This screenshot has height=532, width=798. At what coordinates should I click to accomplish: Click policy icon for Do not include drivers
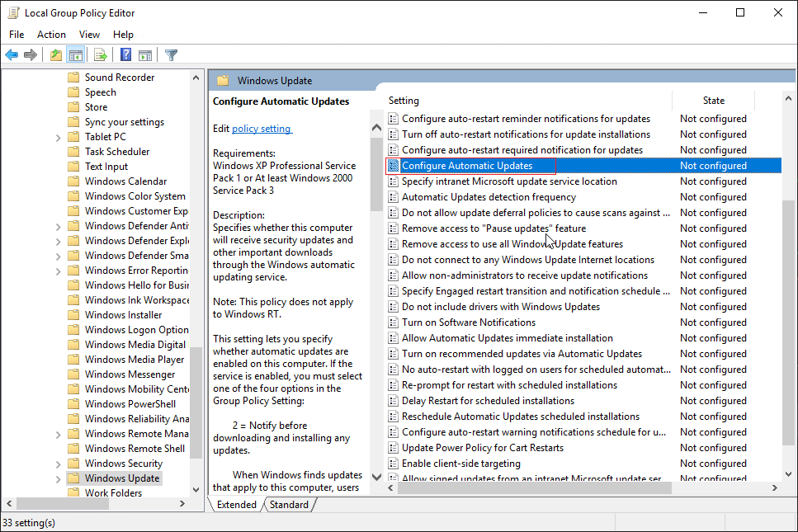pos(393,307)
